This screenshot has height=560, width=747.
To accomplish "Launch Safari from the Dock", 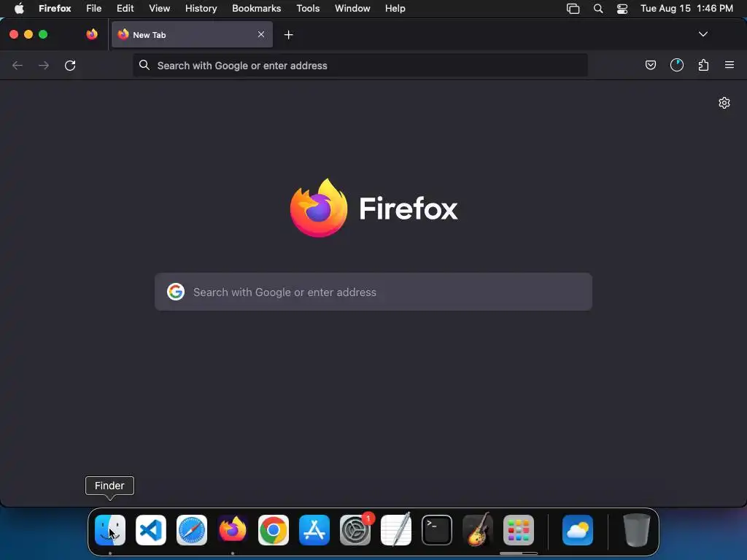I will 192,530.
